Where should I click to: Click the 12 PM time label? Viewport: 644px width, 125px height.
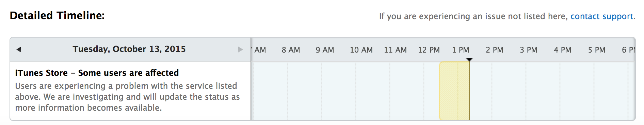coord(429,50)
